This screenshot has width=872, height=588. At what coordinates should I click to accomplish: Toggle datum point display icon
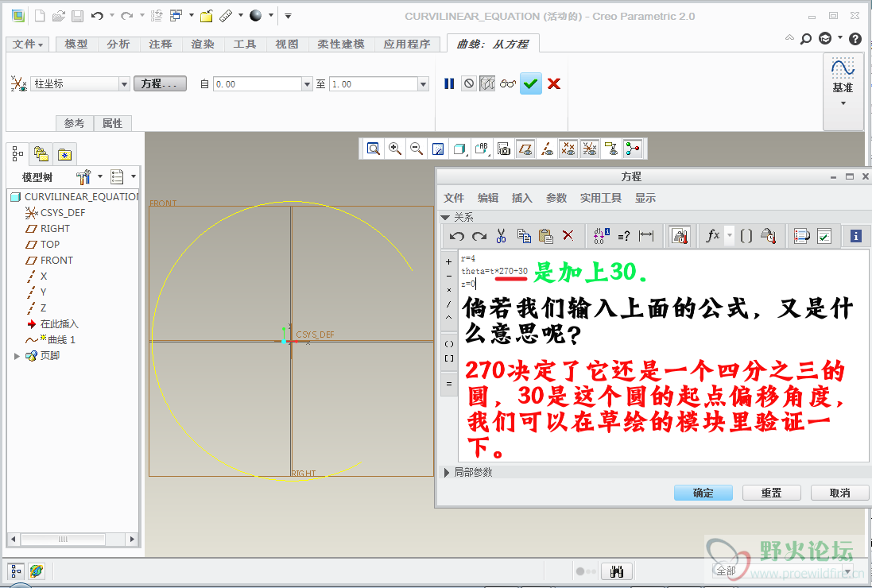[x=568, y=149]
